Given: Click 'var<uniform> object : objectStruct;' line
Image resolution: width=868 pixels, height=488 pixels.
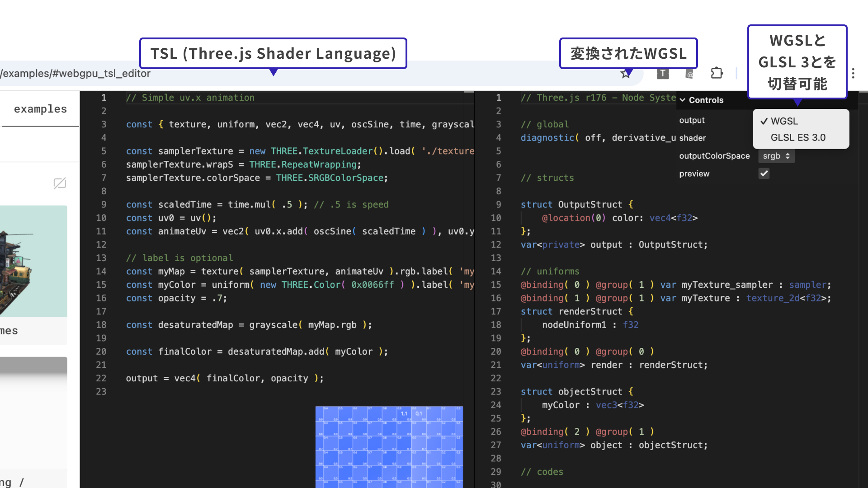Looking at the screenshot, I should click(614, 445).
